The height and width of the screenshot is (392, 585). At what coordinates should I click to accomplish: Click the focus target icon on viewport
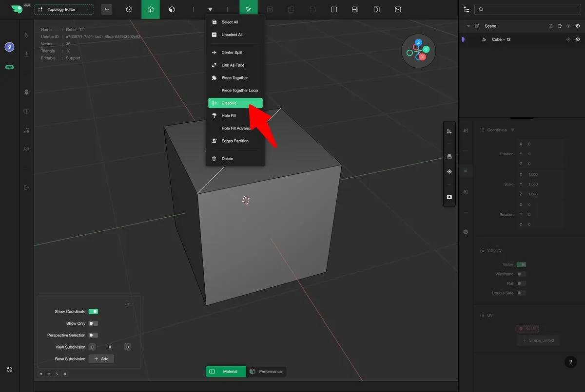click(x=449, y=171)
